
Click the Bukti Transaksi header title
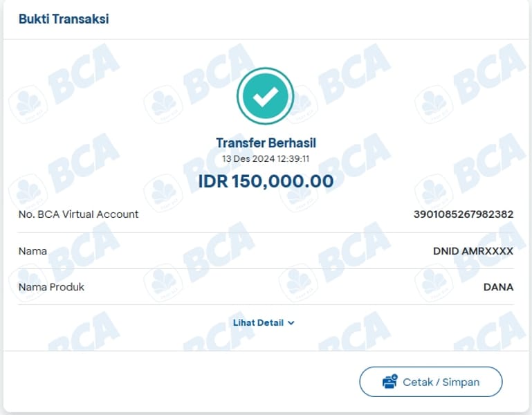64,19
